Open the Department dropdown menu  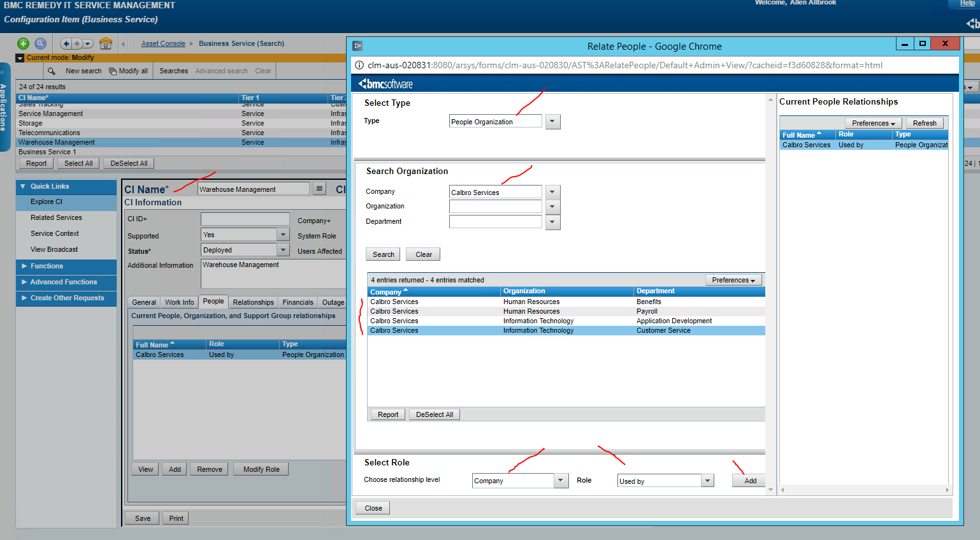(x=552, y=222)
